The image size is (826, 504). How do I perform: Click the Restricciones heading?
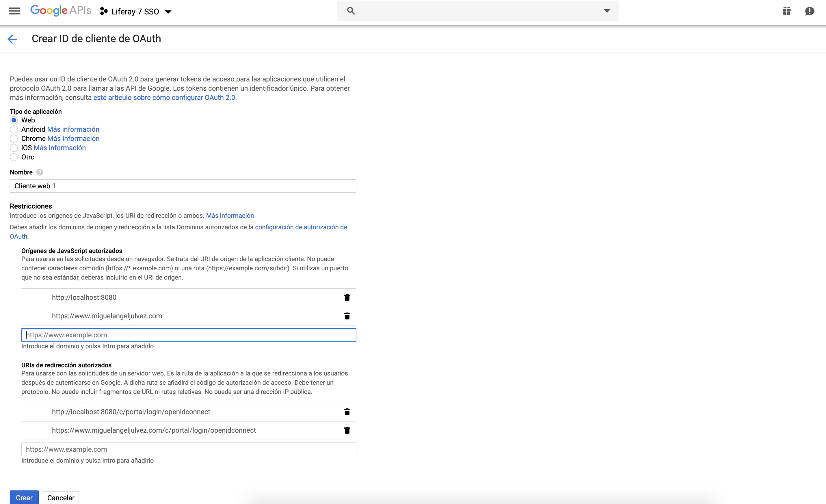click(31, 206)
